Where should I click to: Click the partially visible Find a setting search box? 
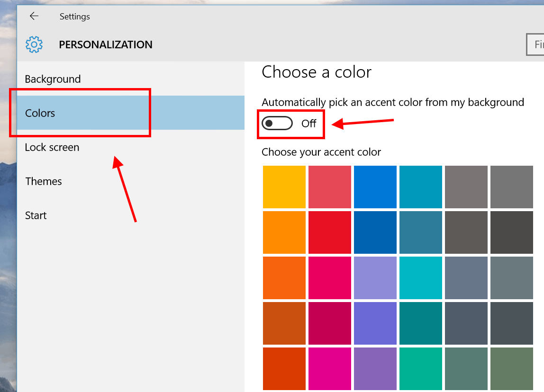click(535, 45)
